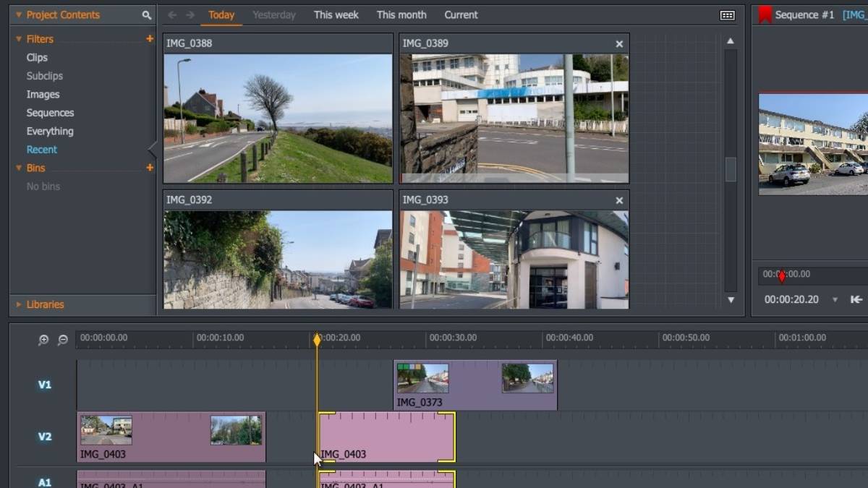Switch to the This month tab

[x=401, y=14]
